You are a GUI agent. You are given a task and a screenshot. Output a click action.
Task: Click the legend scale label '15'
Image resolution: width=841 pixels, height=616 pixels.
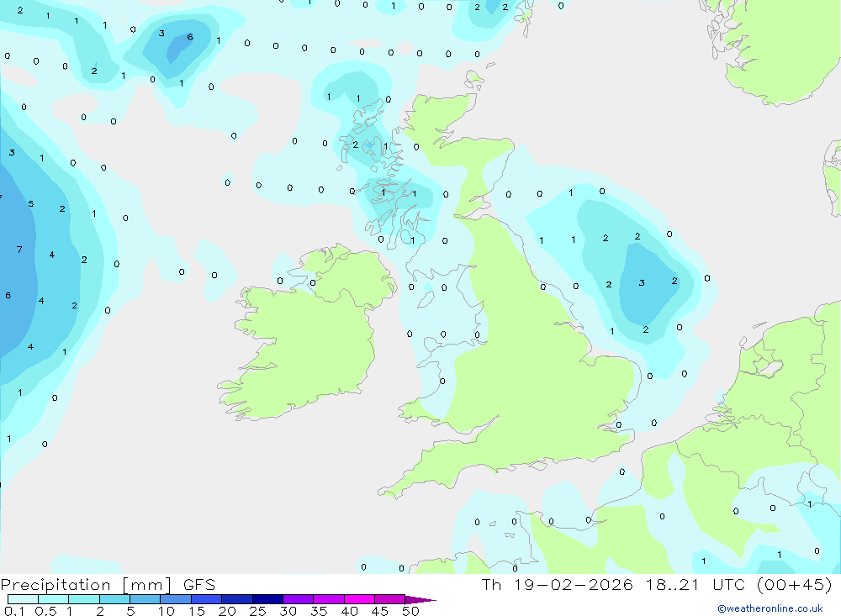click(x=197, y=611)
